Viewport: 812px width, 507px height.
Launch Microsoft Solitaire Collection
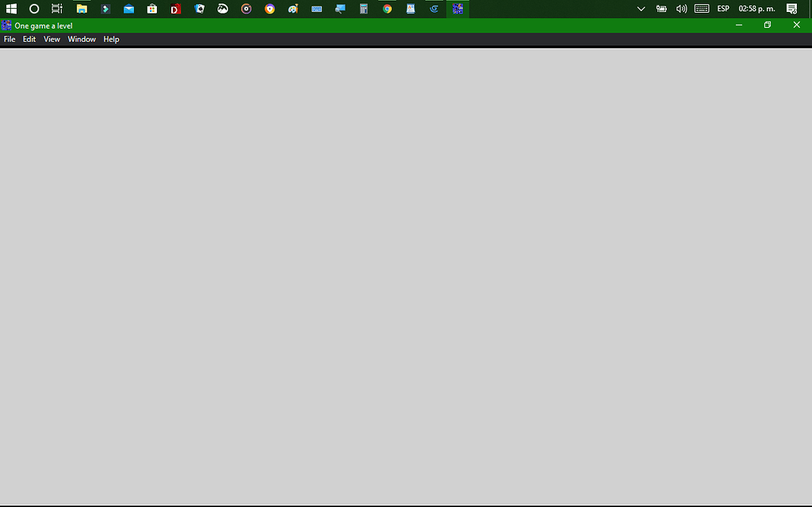(x=199, y=9)
